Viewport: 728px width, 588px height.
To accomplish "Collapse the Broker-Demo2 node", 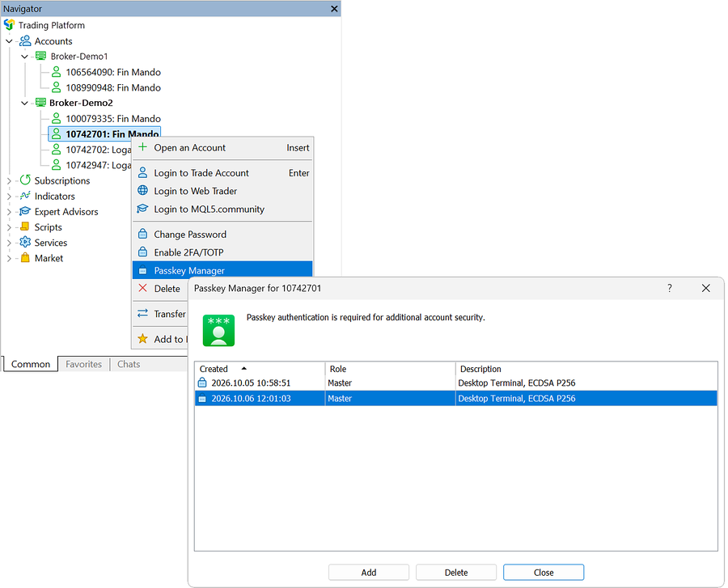I will pos(24,103).
